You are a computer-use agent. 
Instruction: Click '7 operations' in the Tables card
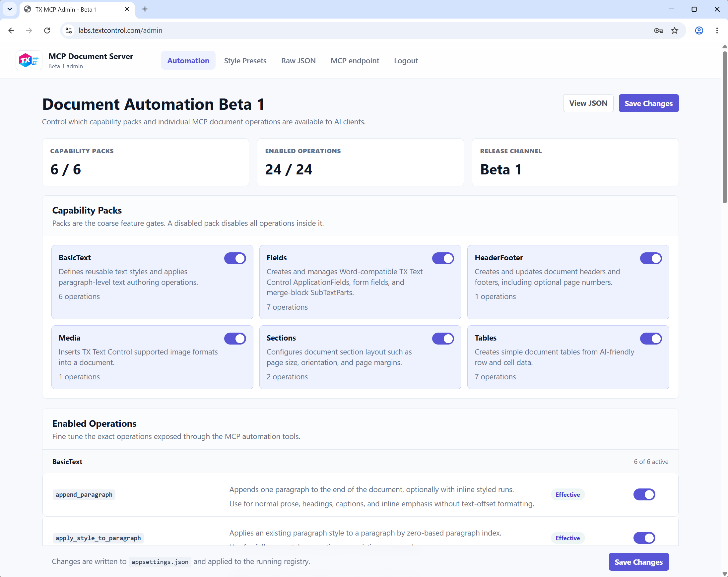click(496, 376)
